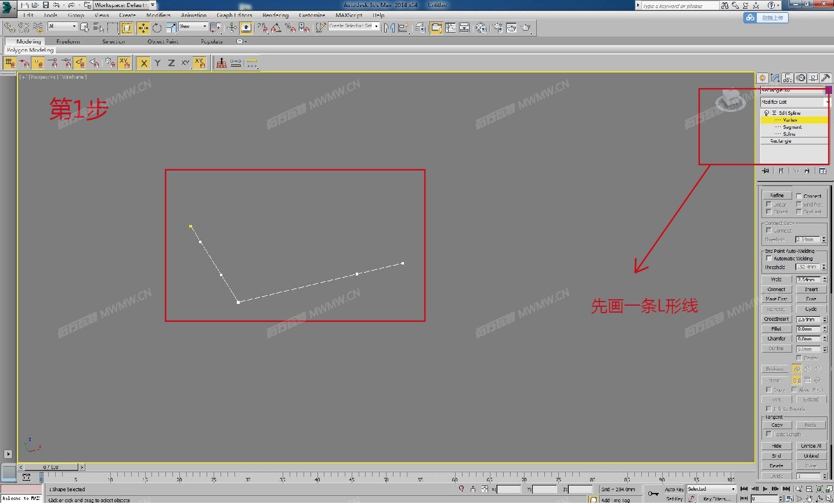Click the Mirror tool icon
Image resolution: width=834 pixels, height=504 pixels.
pos(389,28)
